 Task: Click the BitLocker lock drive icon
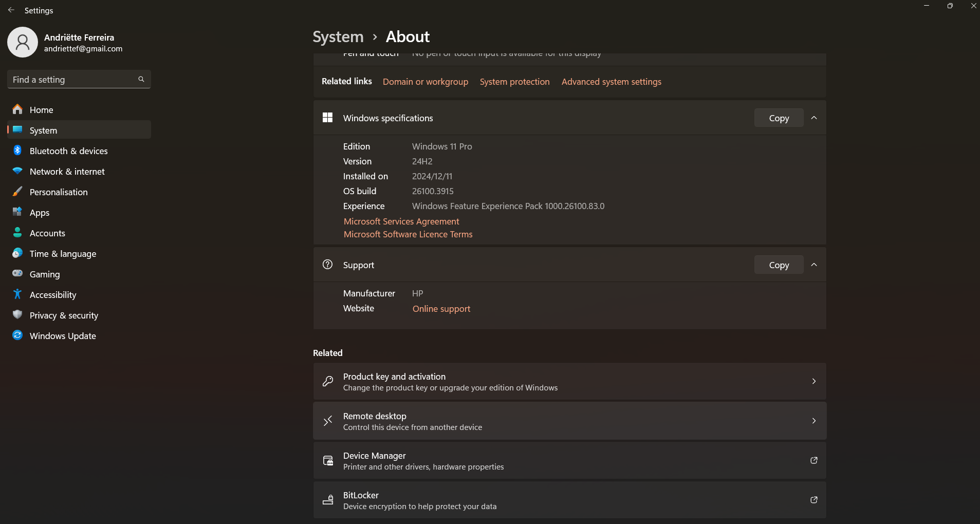pos(327,500)
